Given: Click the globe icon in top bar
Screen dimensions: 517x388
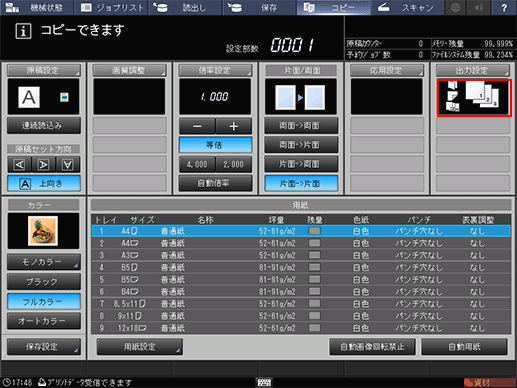Looking at the screenshot, I should coord(455,7).
